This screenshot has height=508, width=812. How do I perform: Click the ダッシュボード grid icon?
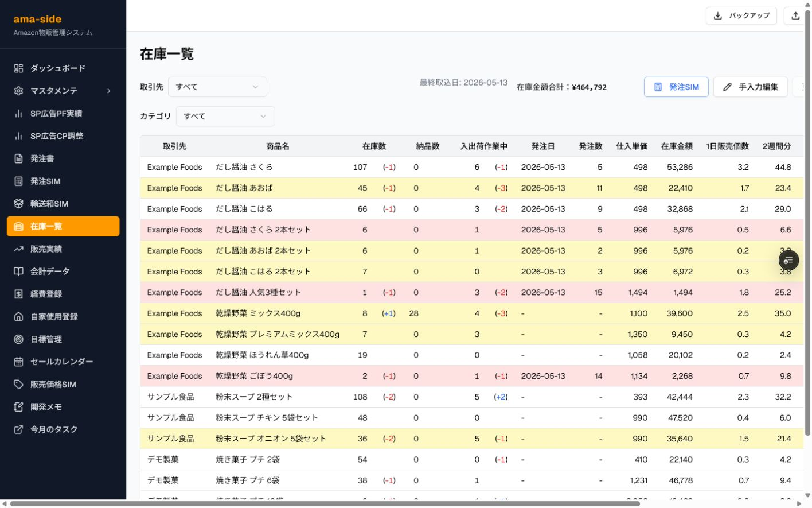pyautogui.click(x=18, y=68)
